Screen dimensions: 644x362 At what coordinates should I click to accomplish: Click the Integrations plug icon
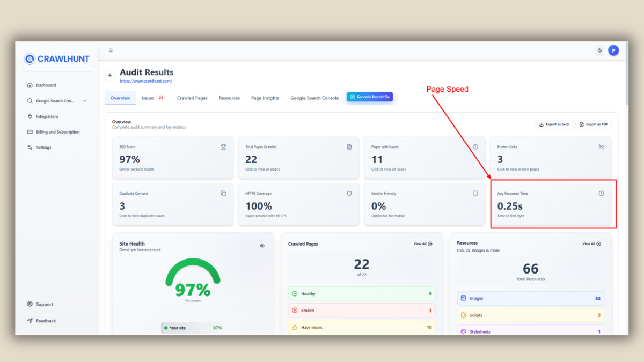click(x=30, y=116)
